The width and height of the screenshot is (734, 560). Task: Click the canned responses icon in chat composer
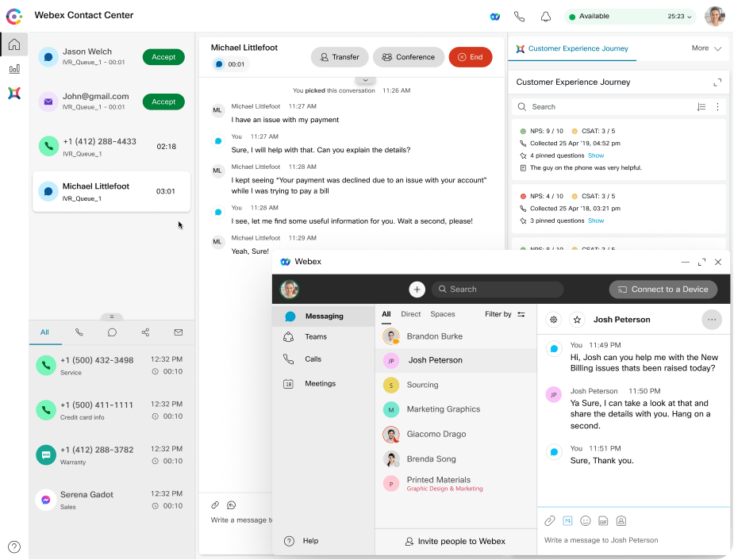(231, 504)
